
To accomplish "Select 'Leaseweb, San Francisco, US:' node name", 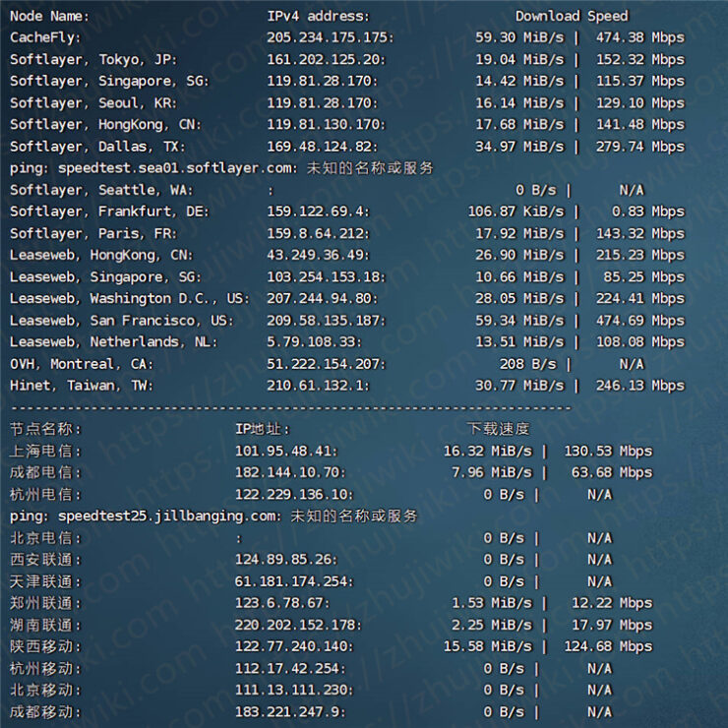I will 122,321.
